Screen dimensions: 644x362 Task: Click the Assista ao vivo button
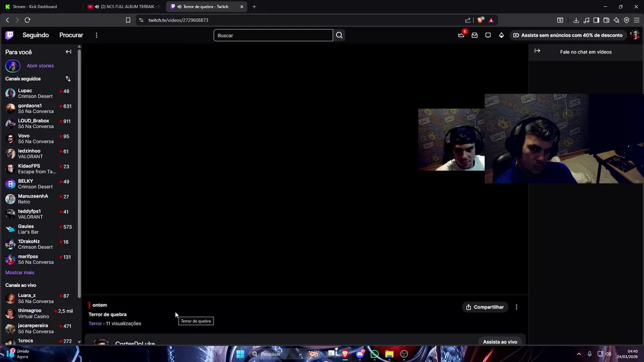click(x=500, y=342)
